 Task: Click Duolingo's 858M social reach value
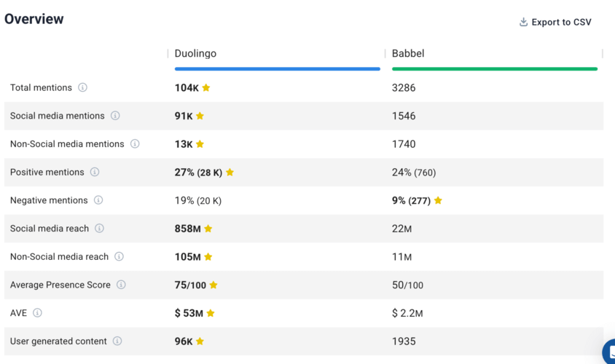(x=187, y=229)
